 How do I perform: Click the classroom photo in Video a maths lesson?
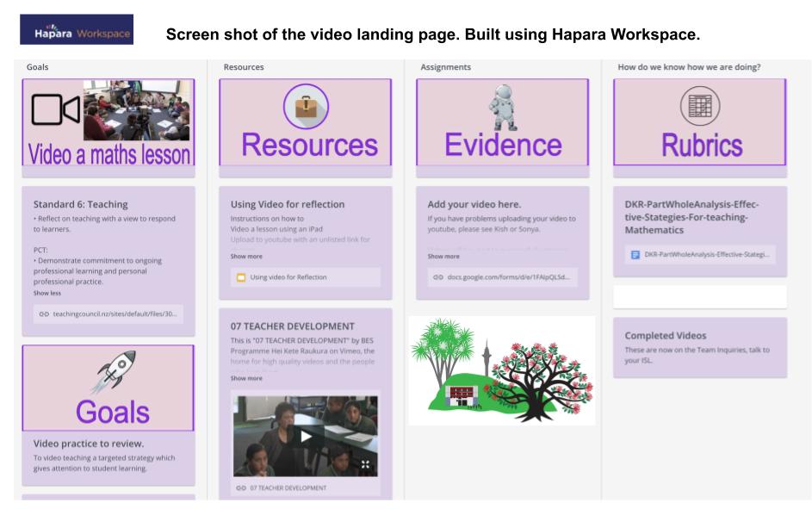(x=139, y=110)
